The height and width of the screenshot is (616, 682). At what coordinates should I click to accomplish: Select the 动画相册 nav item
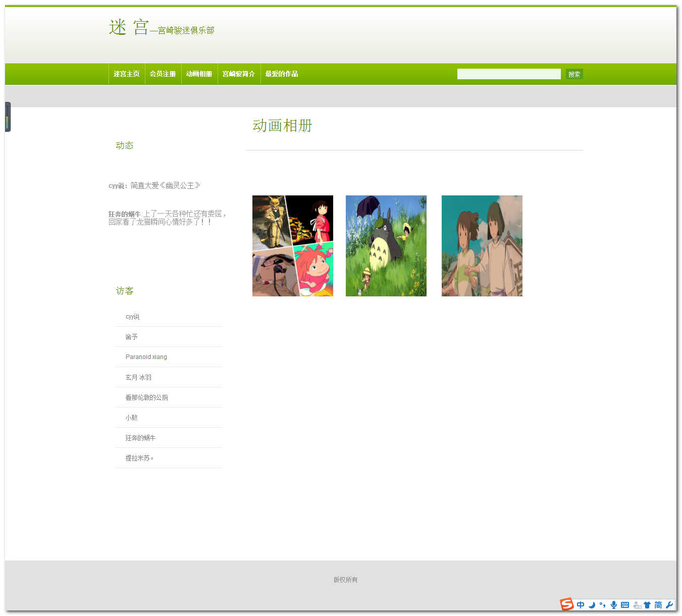tap(199, 74)
